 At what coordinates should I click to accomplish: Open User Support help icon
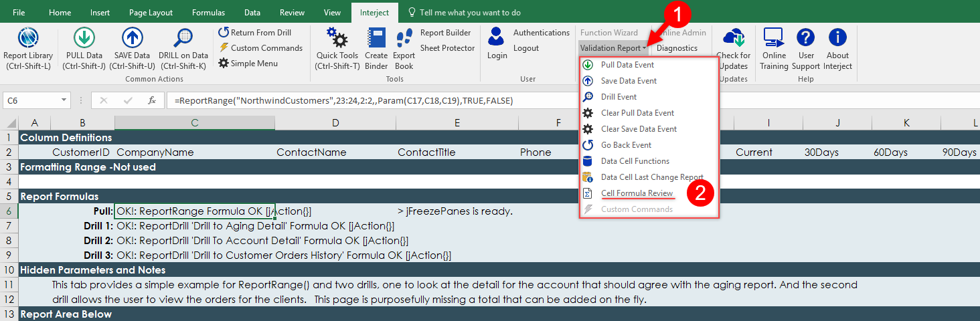pyautogui.click(x=805, y=48)
